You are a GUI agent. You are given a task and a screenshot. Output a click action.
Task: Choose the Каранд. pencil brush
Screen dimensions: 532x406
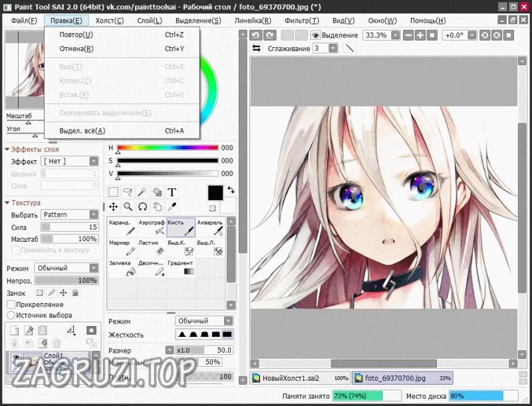[122, 227]
